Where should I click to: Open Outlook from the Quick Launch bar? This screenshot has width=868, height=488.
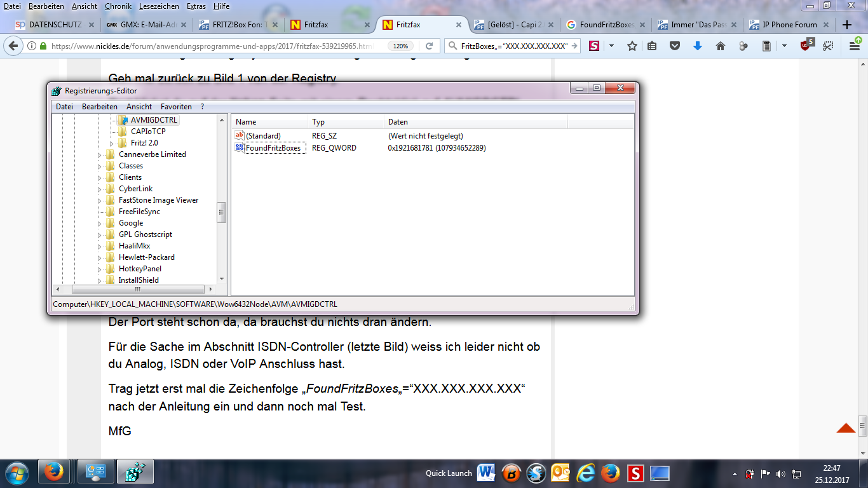click(x=561, y=473)
